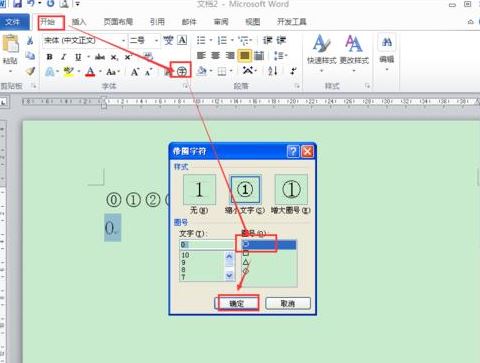Open the Paragraph dialog launcher
The height and width of the screenshot is (363, 480).
tap(297, 86)
